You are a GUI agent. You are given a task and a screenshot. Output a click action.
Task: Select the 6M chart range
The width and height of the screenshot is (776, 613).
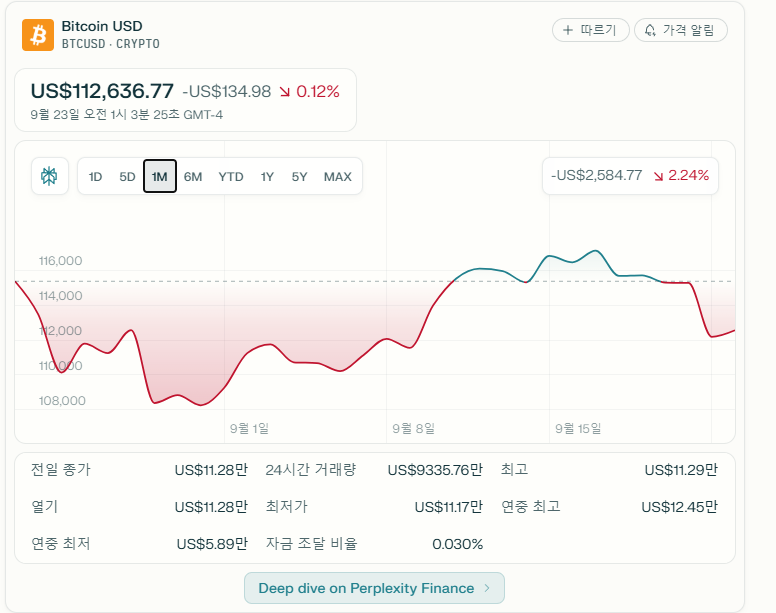click(x=193, y=177)
